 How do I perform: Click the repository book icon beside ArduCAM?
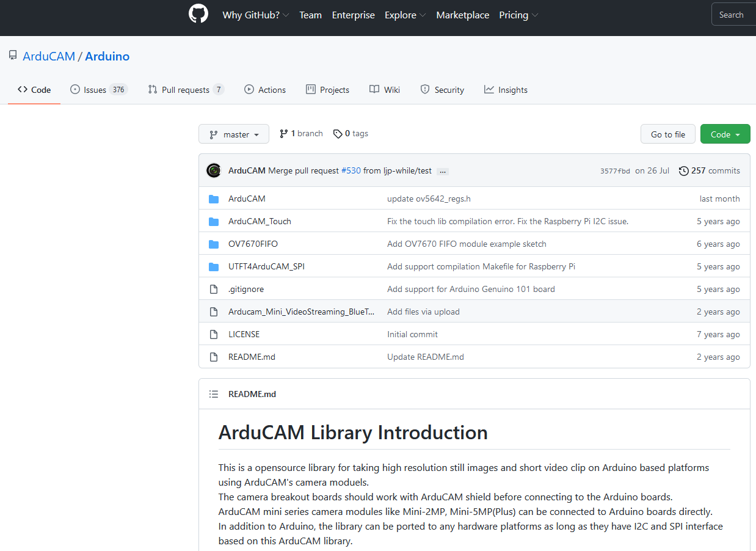click(13, 56)
